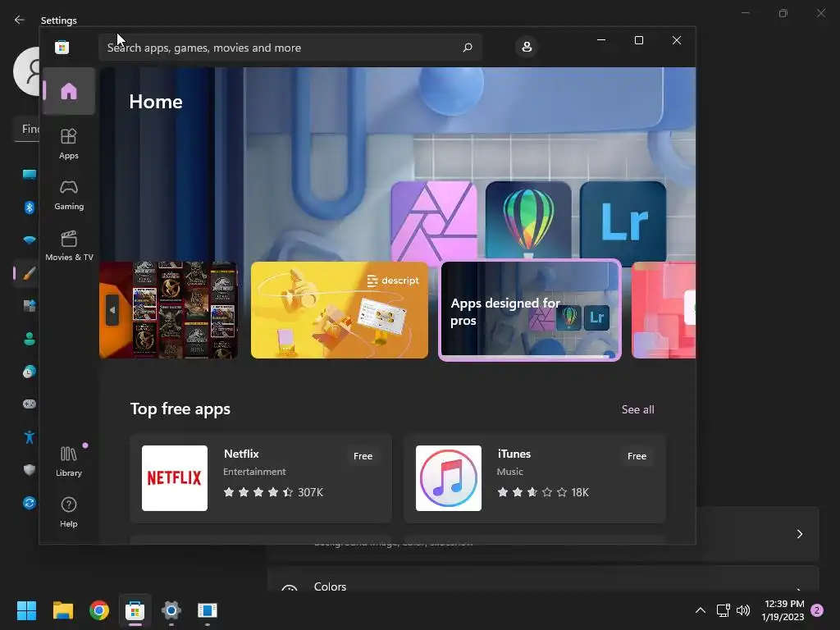Open the movies collection banner card
Image resolution: width=840 pixels, height=630 pixels.
[169, 309]
